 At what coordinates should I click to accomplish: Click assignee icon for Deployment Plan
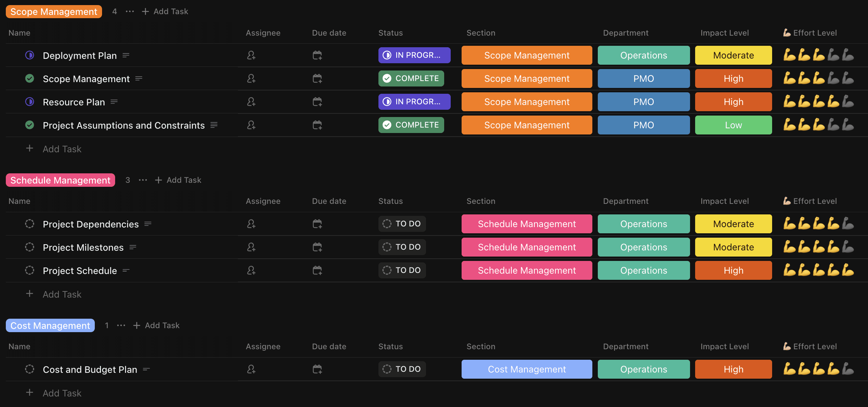tap(251, 55)
